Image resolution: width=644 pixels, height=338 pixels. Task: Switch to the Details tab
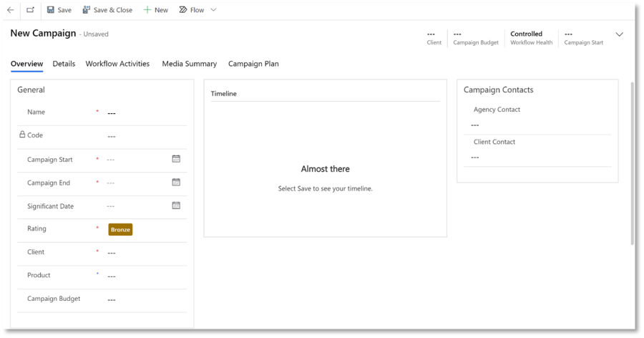[x=64, y=64]
